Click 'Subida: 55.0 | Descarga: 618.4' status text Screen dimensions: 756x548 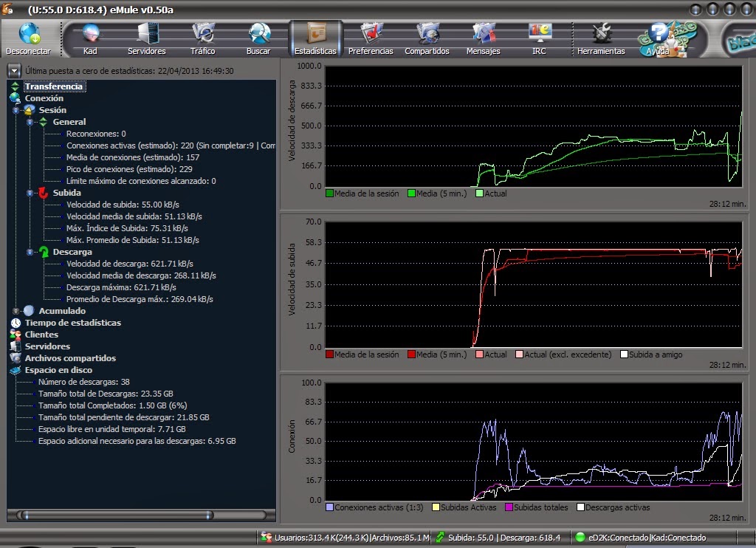click(x=504, y=538)
